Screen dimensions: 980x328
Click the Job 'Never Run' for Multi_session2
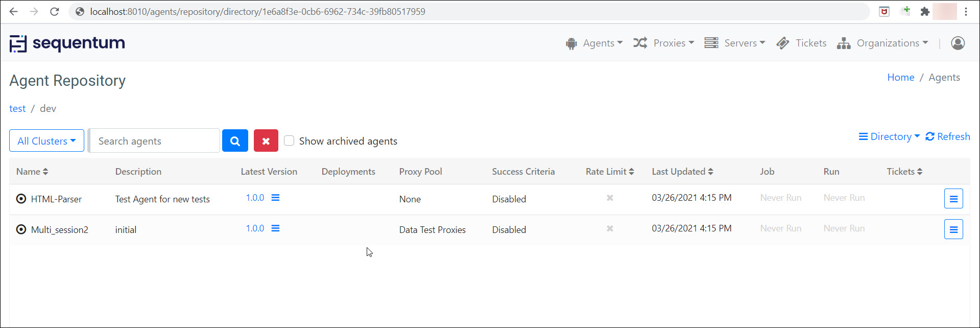(781, 228)
